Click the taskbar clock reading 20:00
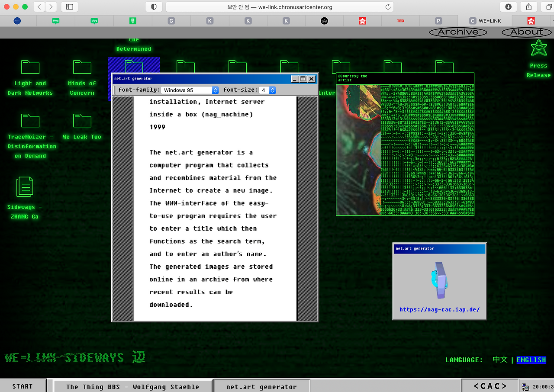 click(x=543, y=387)
